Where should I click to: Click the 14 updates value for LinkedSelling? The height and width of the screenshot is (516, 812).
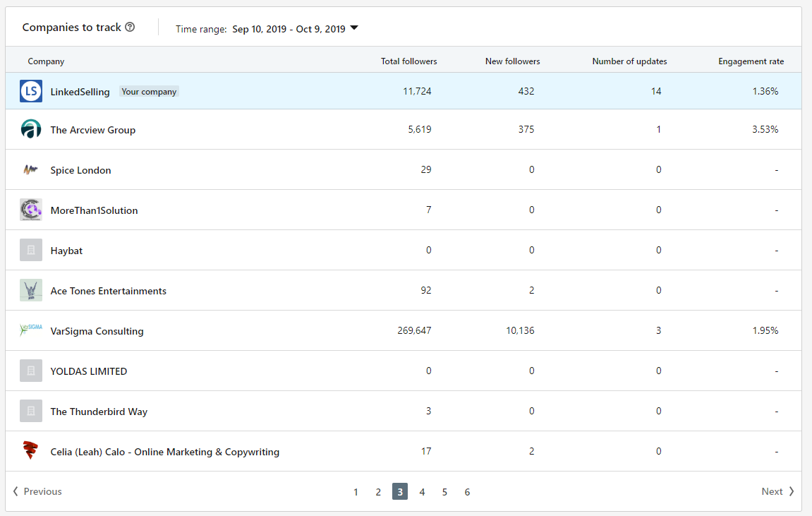pyautogui.click(x=656, y=91)
